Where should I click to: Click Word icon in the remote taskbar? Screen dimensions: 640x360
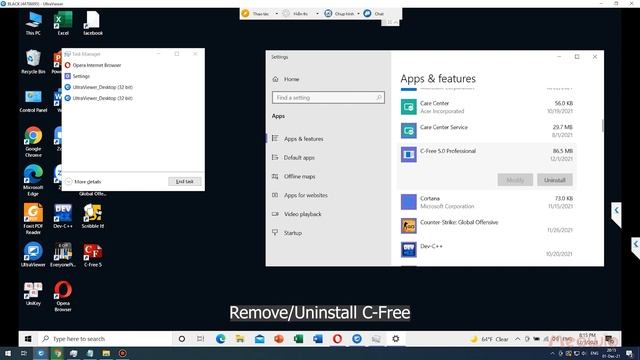coord(318,339)
